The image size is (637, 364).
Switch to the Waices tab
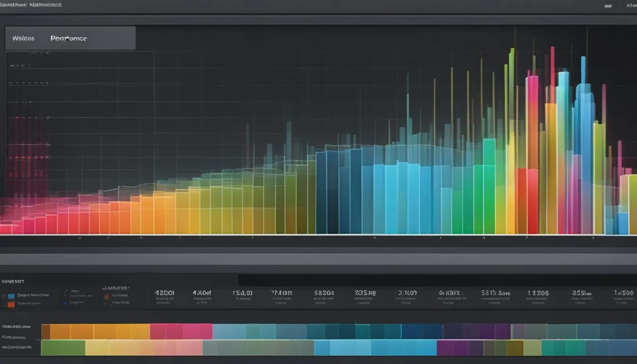tap(23, 38)
